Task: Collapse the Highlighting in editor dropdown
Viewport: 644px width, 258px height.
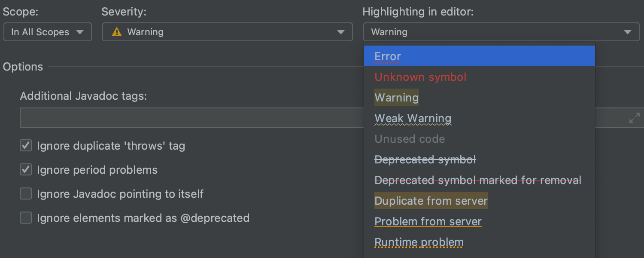Action: 501,32
